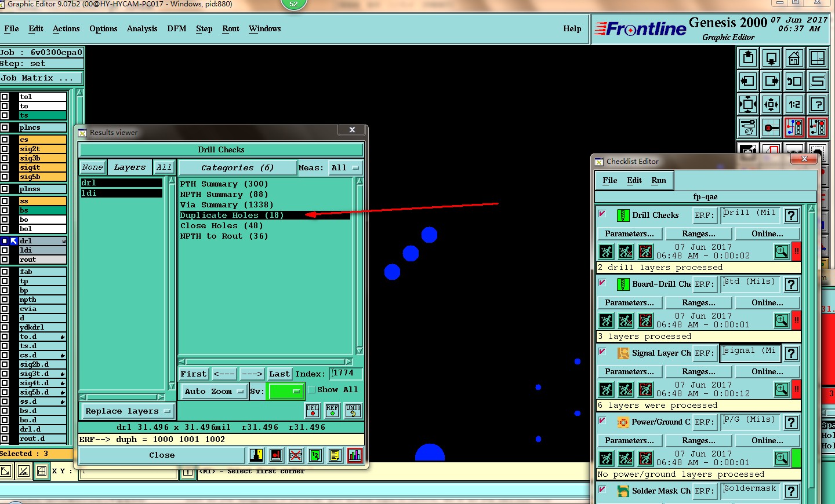Open Ranges for Signal Layer Checks
The height and width of the screenshot is (504, 835).
699,371
